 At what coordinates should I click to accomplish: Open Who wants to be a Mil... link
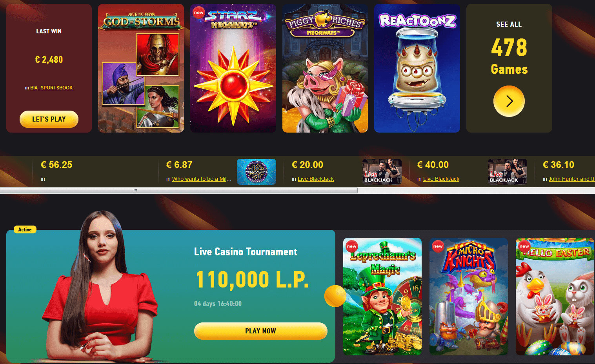tap(202, 179)
